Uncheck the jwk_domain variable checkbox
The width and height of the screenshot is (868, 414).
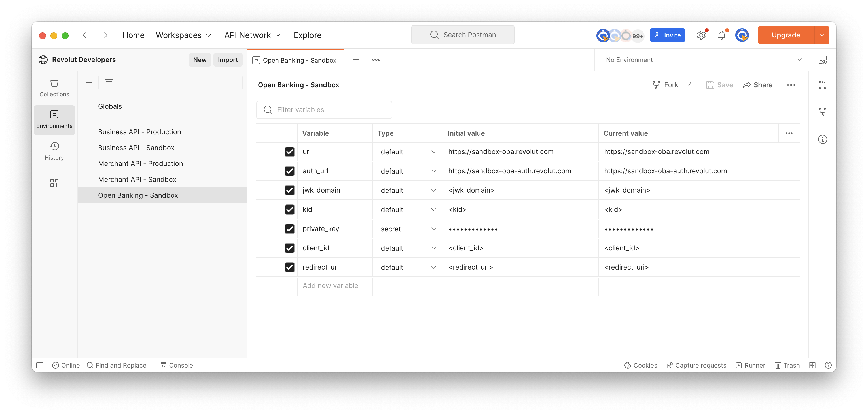[289, 190]
